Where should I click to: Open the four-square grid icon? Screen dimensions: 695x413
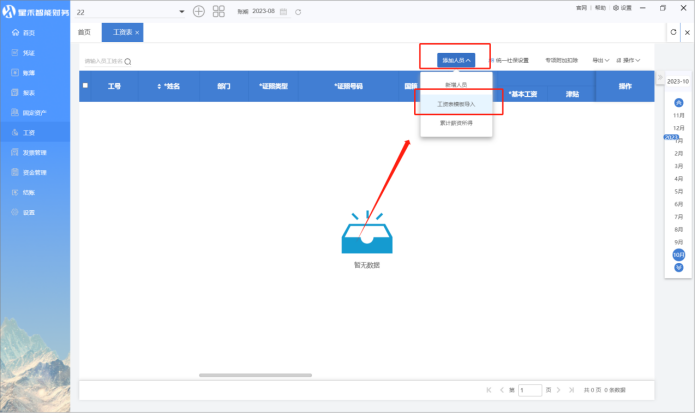[218, 11]
